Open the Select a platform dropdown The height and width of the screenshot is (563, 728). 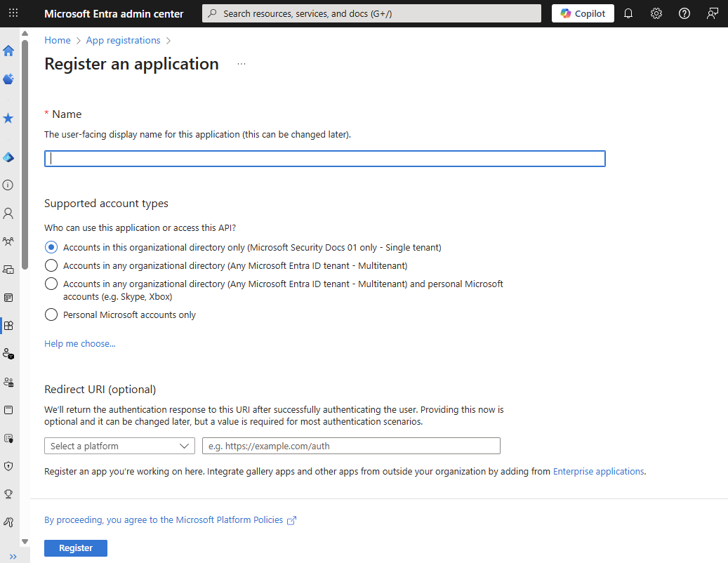click(x=119, y=446)
